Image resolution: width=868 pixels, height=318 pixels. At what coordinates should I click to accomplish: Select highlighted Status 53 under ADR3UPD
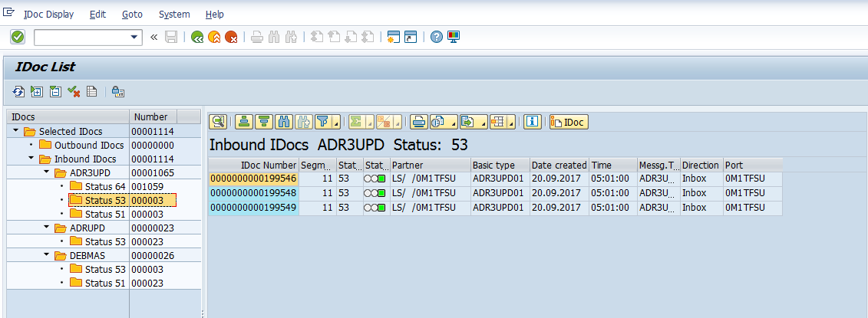(105, 200)
